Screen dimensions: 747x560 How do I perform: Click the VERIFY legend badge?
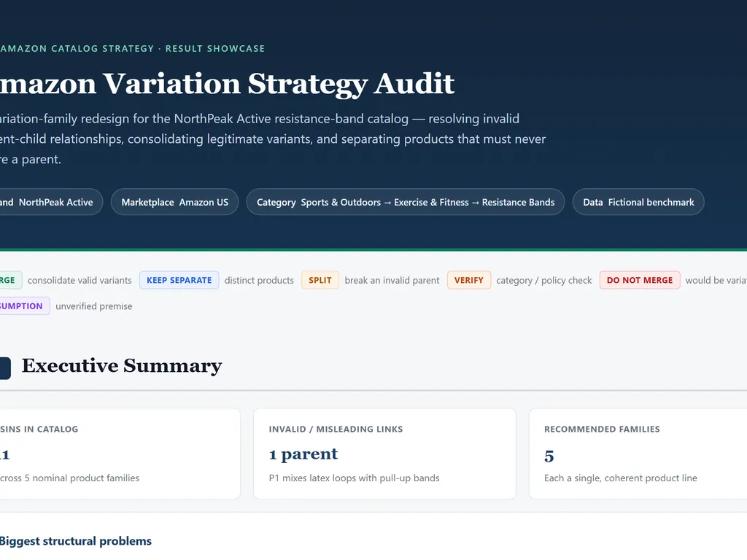[x=469, y=280]
